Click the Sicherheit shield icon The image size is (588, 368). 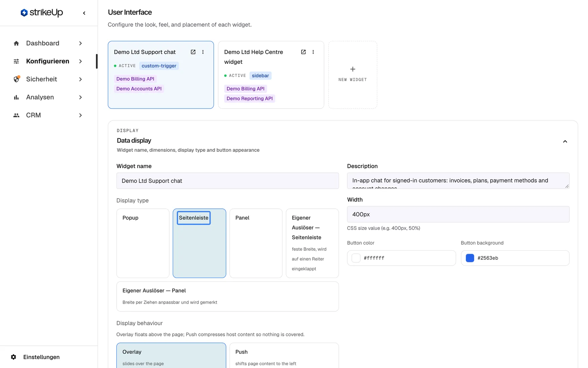click(x=16, y=79)
